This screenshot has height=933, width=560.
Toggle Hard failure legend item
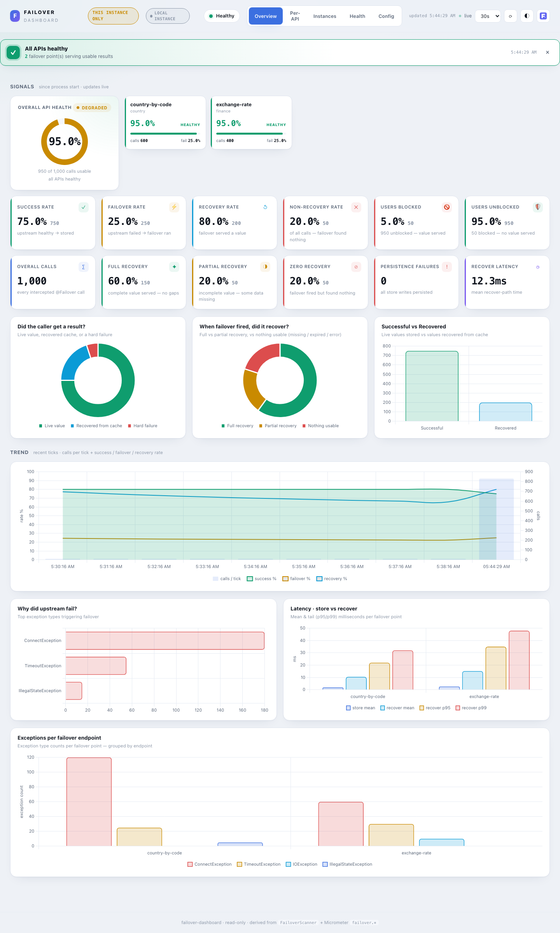143,426
